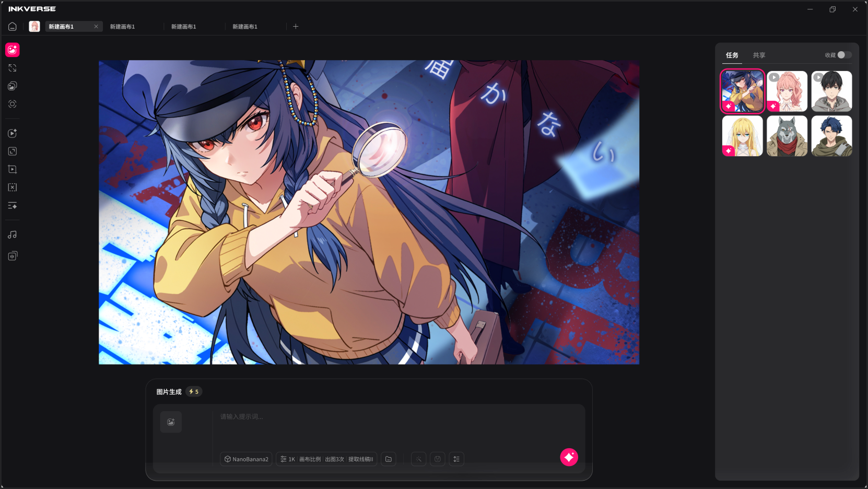
Task: Toggle the 收藏 favorites switch
Action: pos(844,55)
